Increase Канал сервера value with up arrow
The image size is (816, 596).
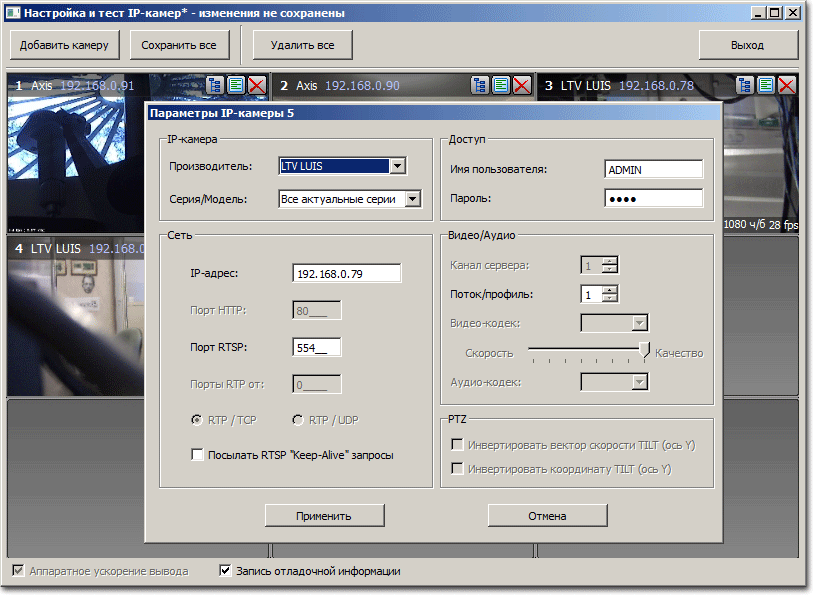pyautogui.click(x=609, y=260)
